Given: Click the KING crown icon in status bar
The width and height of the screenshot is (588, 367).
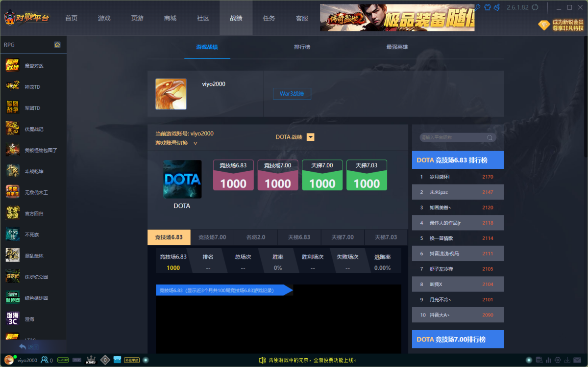Looking at the screenshot, I should coord(91,360).
